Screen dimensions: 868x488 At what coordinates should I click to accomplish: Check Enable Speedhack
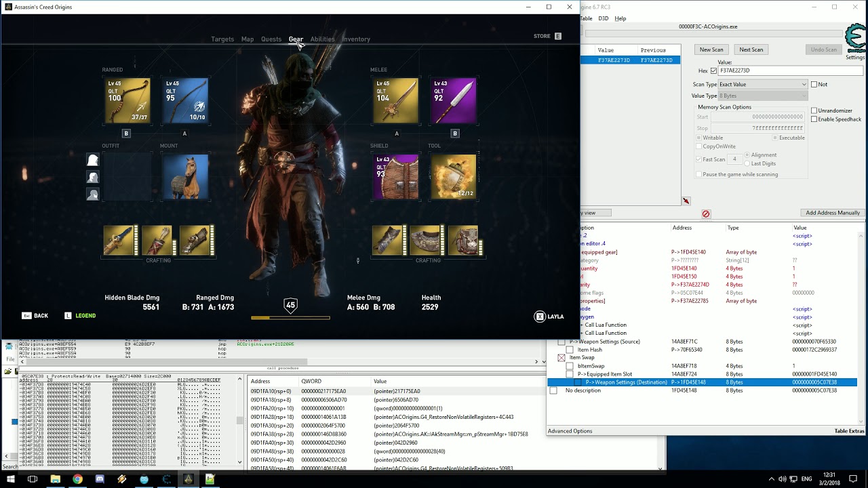tap(814, 119)
